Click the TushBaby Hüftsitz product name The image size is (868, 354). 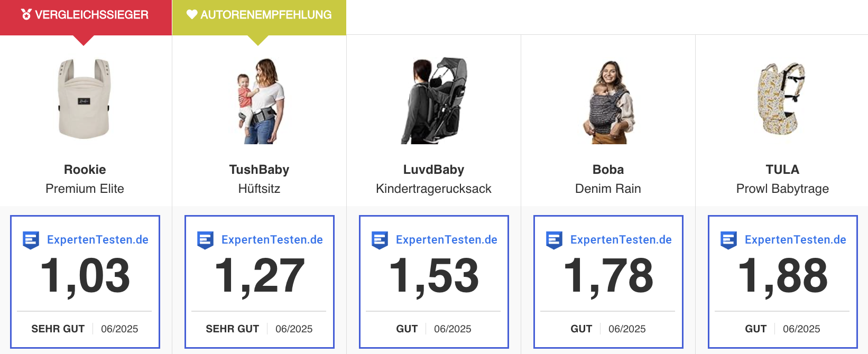coord(259,179)
